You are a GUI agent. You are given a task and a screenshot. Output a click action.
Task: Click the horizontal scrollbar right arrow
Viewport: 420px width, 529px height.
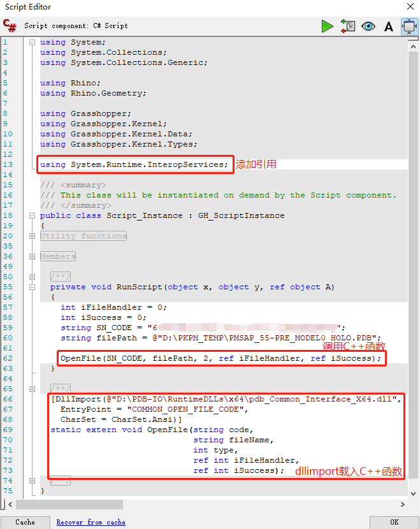(402, 504)
